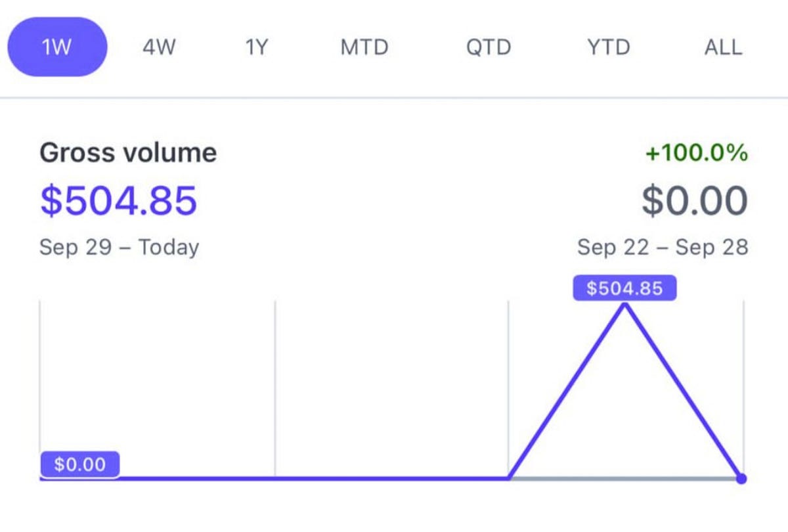788x532 pixels.
Task: Click the $0.00 tooltip at chart start
Action: coord(79,464)
